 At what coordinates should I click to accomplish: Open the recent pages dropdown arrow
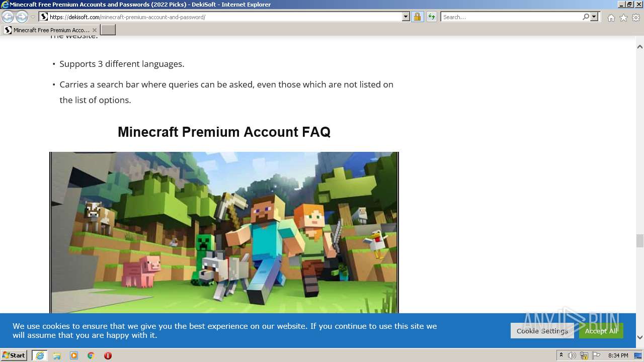pos(33,17)
